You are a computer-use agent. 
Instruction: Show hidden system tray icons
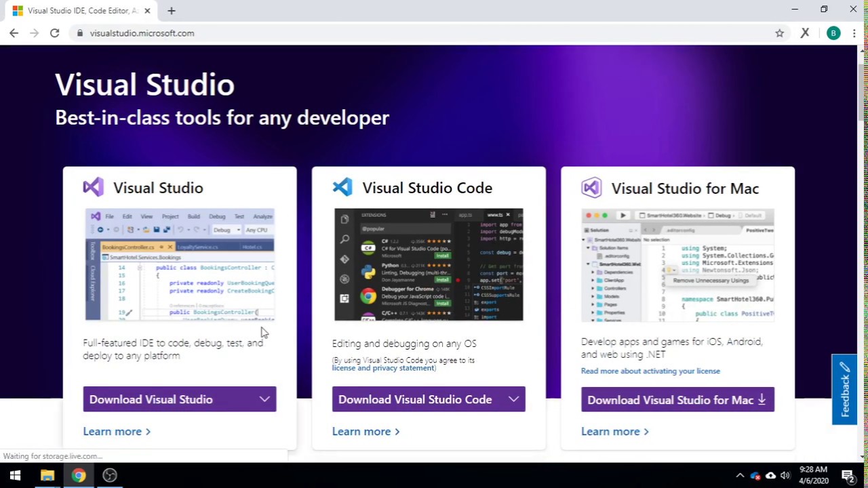point(740,475)
